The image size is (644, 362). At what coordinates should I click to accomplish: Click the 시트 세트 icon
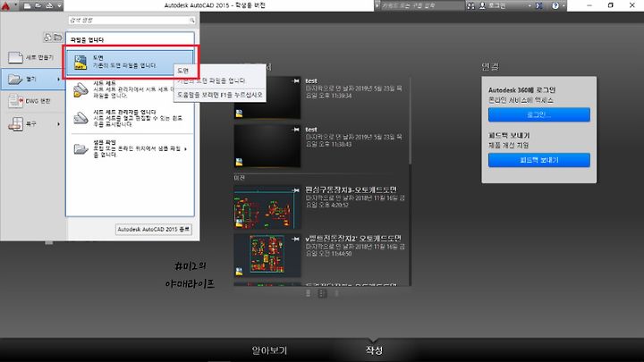(x=80, y=89)
